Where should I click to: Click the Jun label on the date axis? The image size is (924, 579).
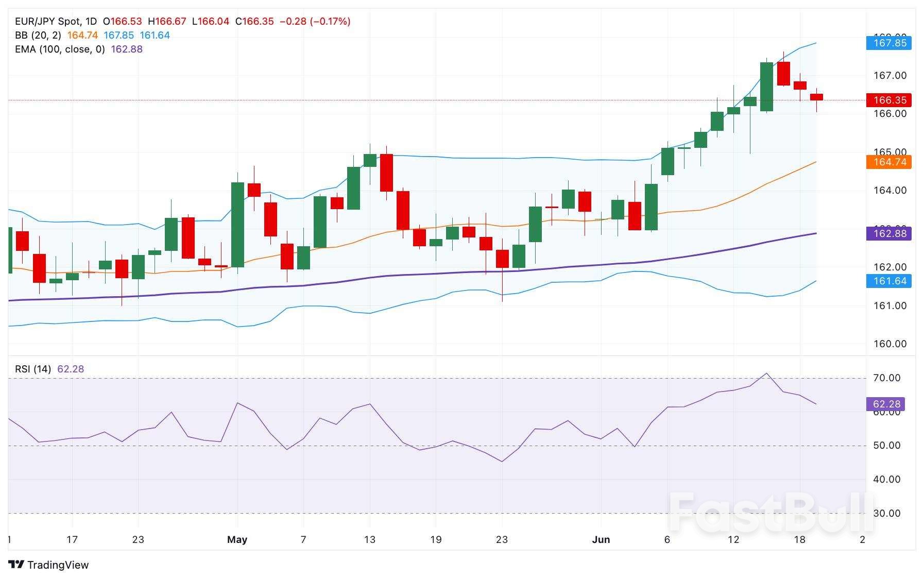[601, 539]
